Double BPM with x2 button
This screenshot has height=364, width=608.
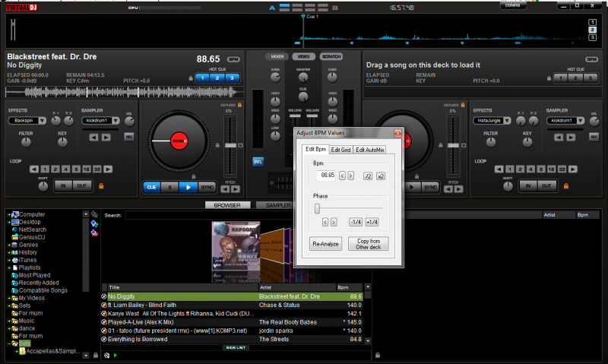coord(381,176)
